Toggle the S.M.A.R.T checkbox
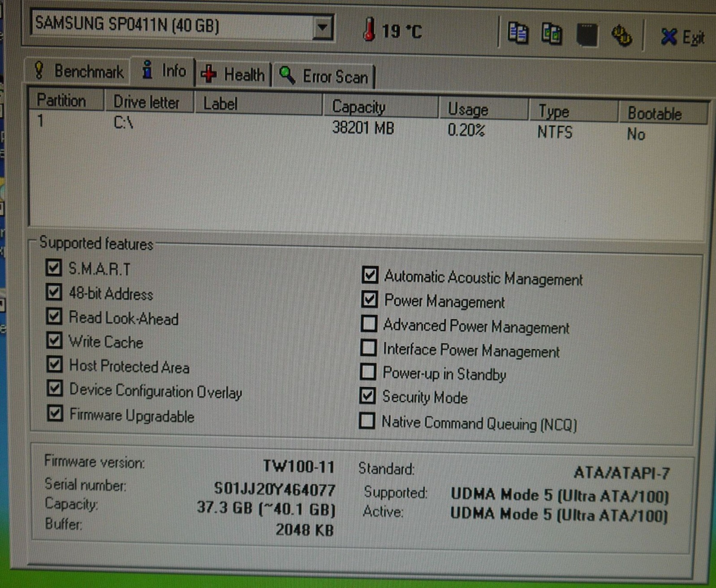Screen dimensions: 716x588 click(x=54, y=268)
